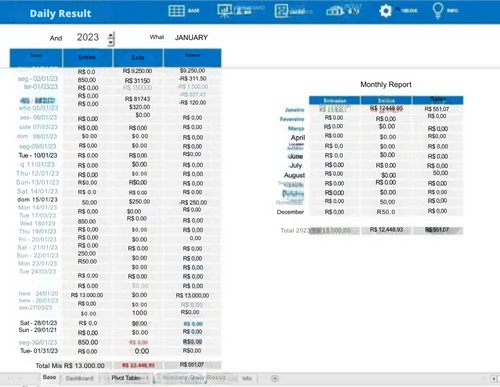
Task: Open the Result cloud chart icon
Action: pyautogui.click(x=335, y=11)
